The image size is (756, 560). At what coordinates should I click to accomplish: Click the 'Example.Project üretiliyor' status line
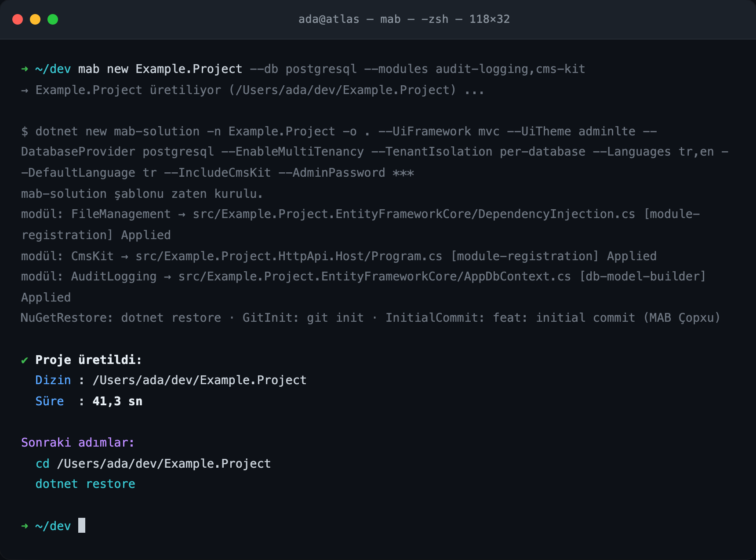coord(253,90)
